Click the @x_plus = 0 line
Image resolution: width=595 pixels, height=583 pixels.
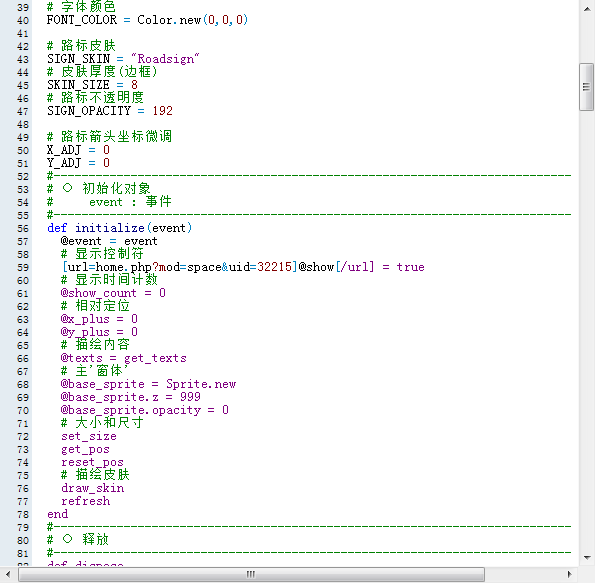pyautogui.click(x=99, y=319)
